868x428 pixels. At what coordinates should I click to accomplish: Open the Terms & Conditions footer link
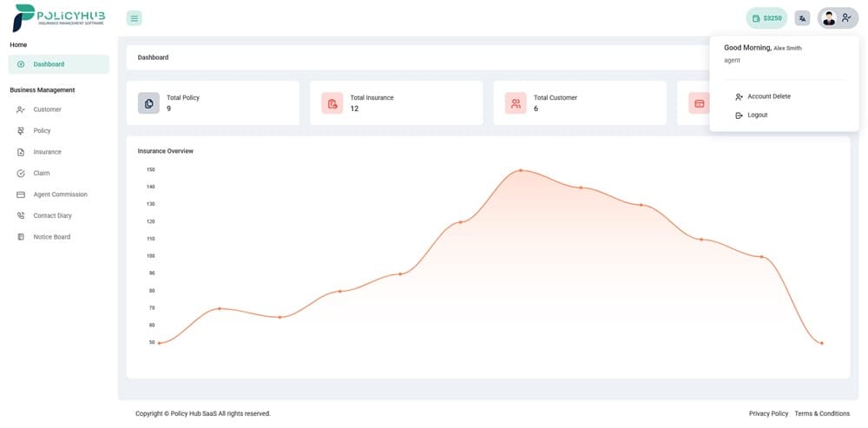point(822,413)
